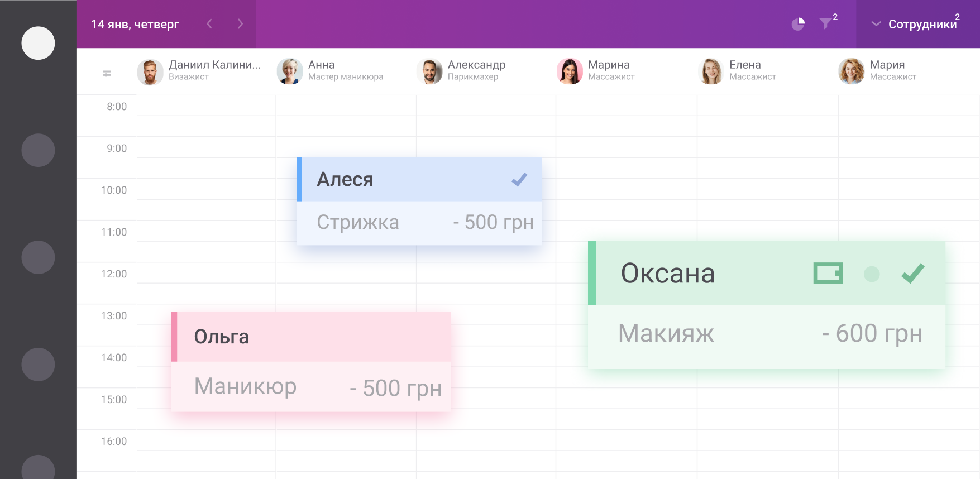This screenshot has width=980, height=479.
Task: Click the blue color bar on Алеся's appointment
Action: click(299, 180)
